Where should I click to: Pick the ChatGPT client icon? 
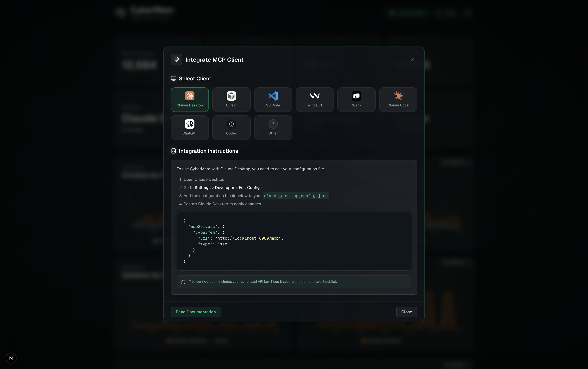[x=189, y=124]
